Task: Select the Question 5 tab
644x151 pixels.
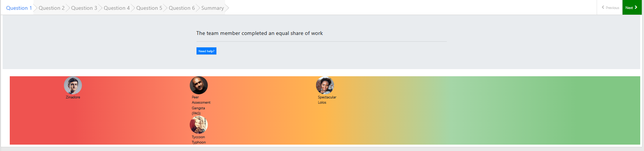Action: (149, 8)
